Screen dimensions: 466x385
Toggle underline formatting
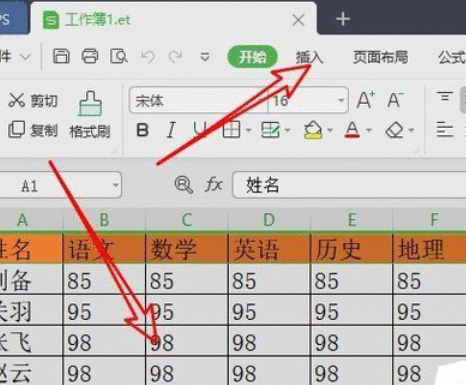(200, 130)
